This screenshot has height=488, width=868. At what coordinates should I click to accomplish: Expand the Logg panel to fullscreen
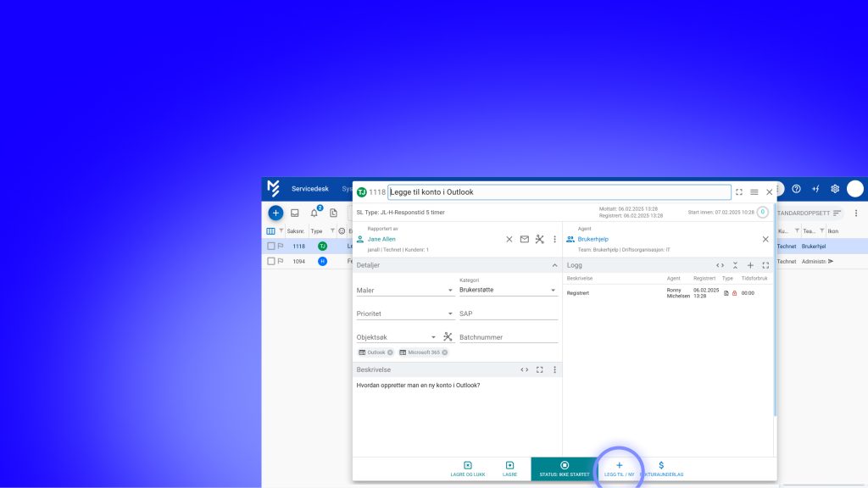click(x=765, y=265)
